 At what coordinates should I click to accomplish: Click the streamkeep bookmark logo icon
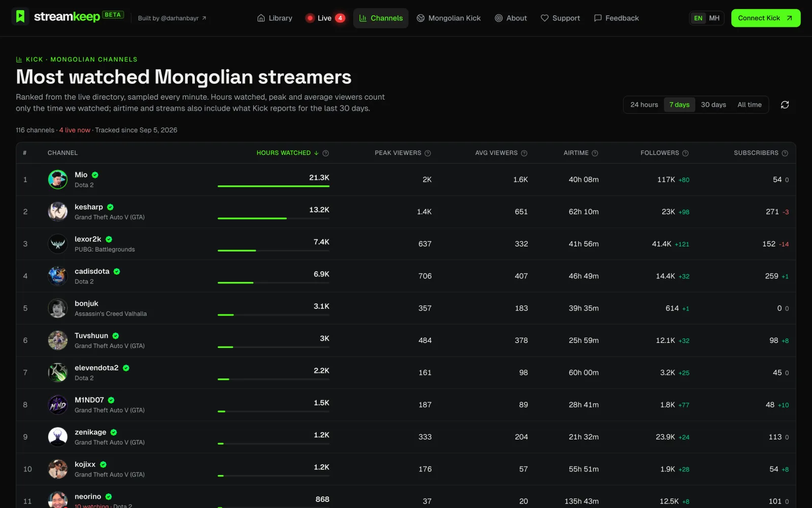coord(20,17)
